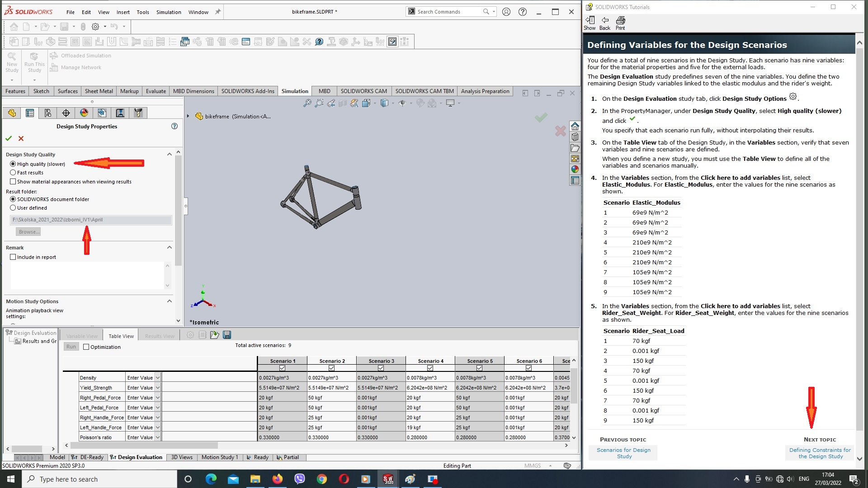Open the SOLIDWORKS CAM feature tree tab
Image resolution: width=868 pixels, height=488 pixels.
102,113
